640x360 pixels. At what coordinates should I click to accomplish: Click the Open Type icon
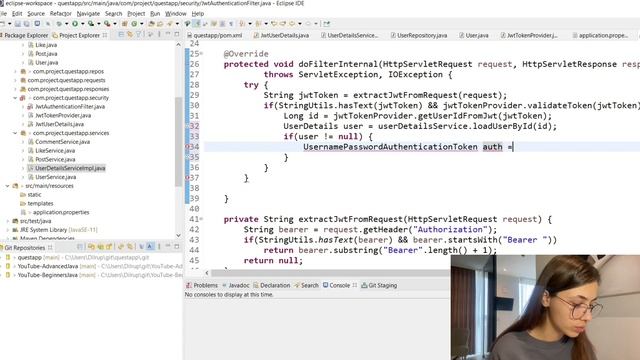pyautogui.click(x=151, y=24)
